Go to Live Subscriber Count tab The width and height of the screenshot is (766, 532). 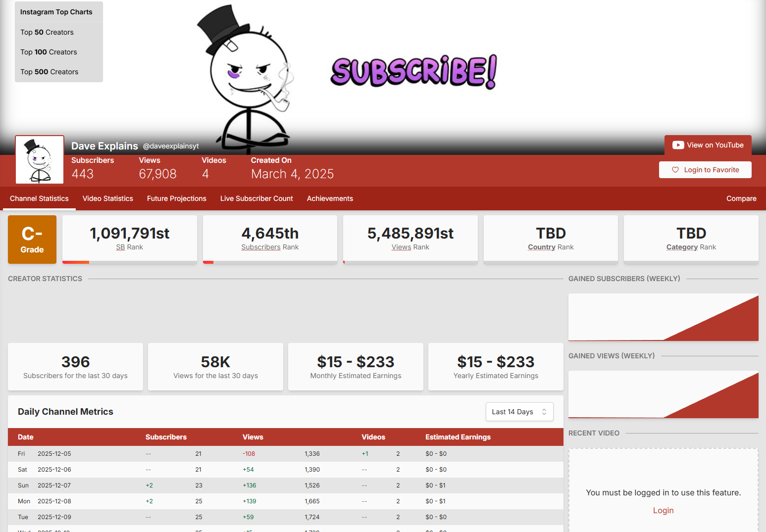point(256,198)
